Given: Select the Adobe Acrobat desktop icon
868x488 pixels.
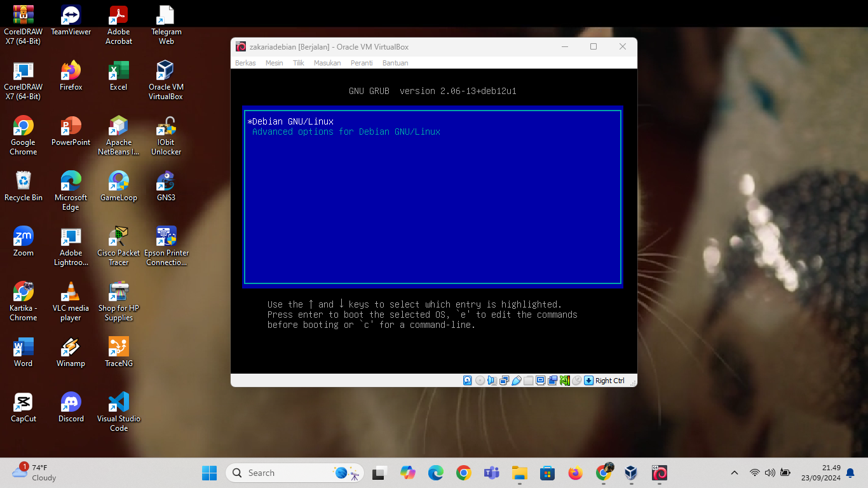Looking at the screenshot, I should 119,25.
